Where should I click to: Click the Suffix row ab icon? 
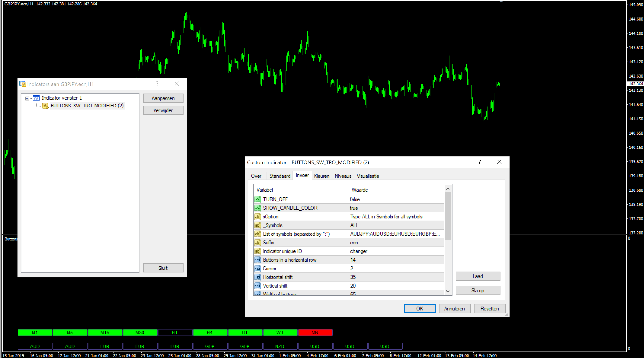pyautogui.click(x=257, y=242)
